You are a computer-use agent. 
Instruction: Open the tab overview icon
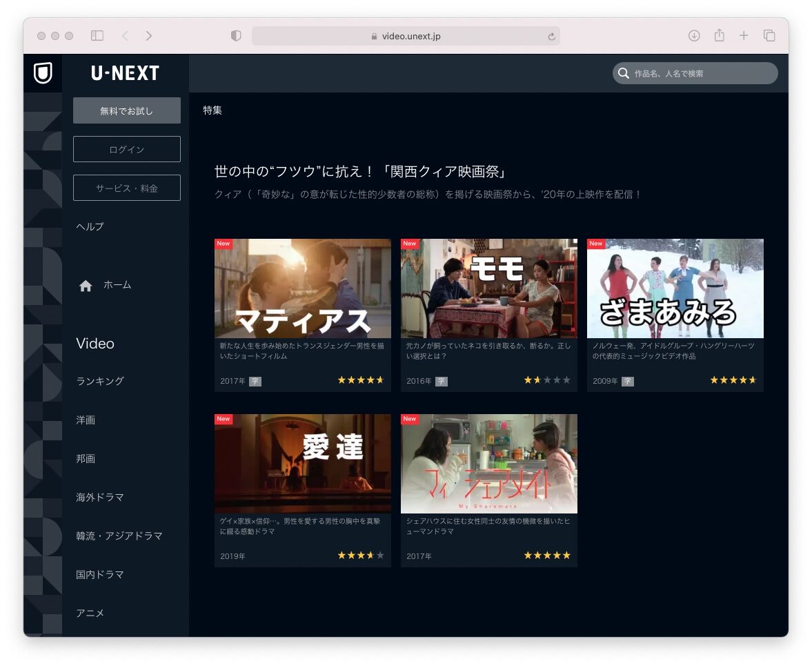pyautogui.click(x=768, y=35)
